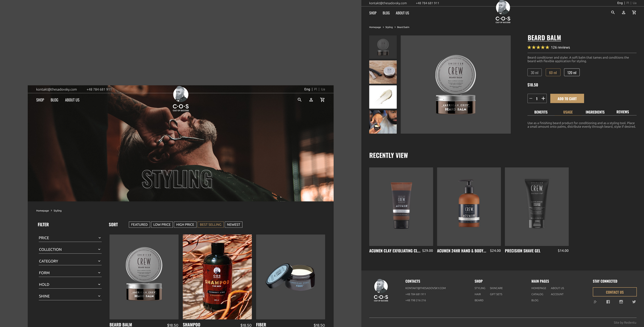The width and height of the screenshot is (644, 327).
Task: Open the Instagram icon in the footer
Action: pyautogui.click(x=621, y=302)
